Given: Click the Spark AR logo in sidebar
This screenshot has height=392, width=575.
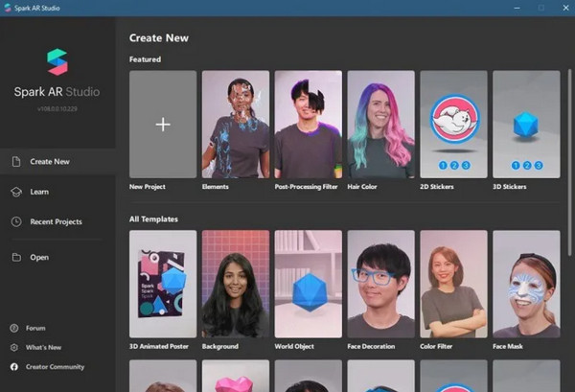Looking at the screenshot, I should point(57,62).
